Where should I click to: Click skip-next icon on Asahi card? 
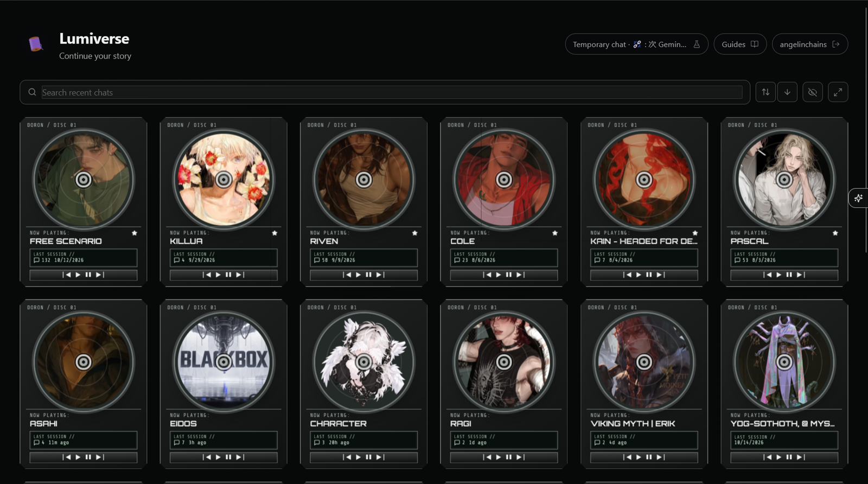coord(100,457)
